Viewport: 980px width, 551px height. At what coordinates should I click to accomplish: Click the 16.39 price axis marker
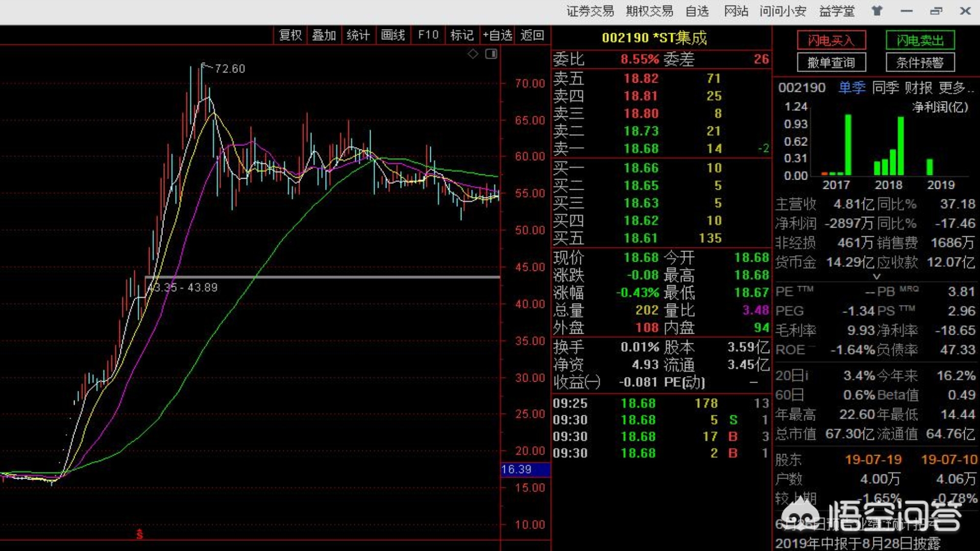526,469
